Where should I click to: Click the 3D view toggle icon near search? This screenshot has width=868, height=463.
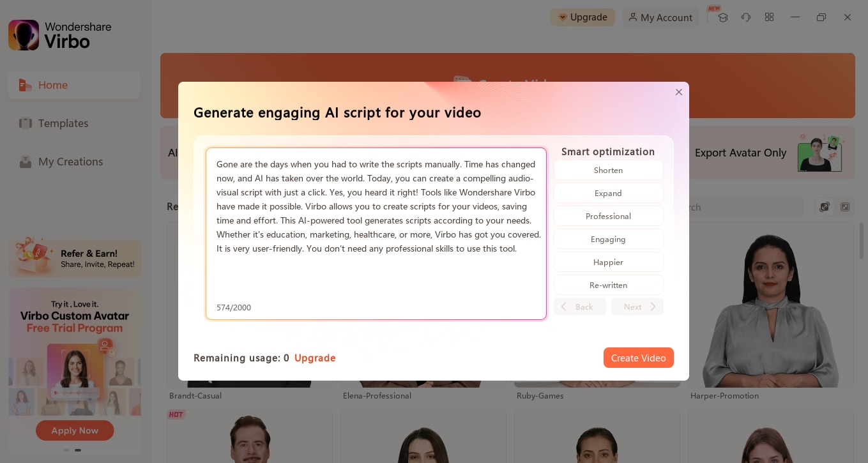click(x=825, y=207)
